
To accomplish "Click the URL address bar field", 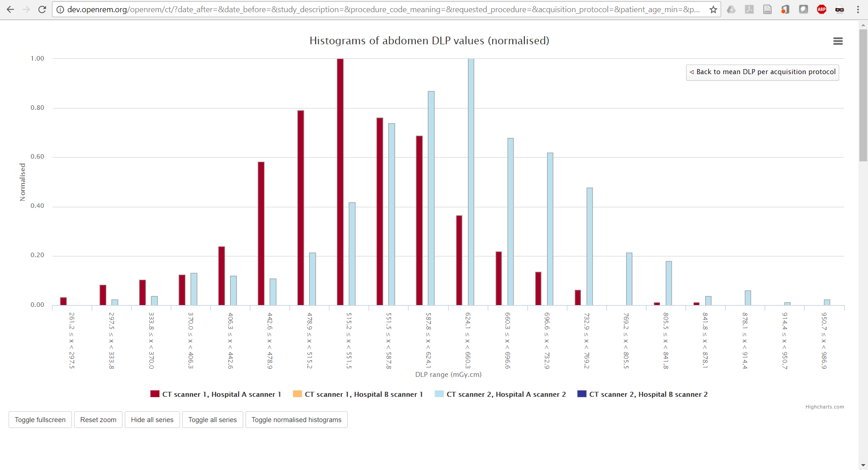I will pyautogui.click(x=383, y=9).
